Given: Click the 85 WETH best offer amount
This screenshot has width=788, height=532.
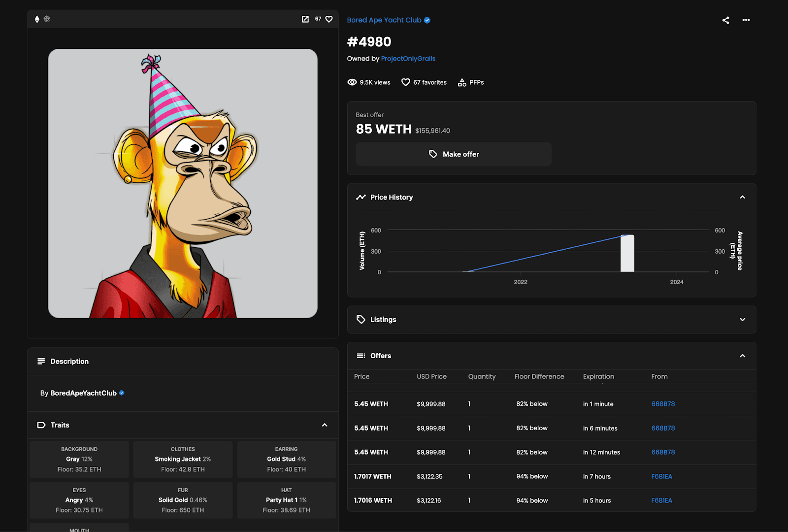Looking at the screenshot, I should tap(384, 129).
